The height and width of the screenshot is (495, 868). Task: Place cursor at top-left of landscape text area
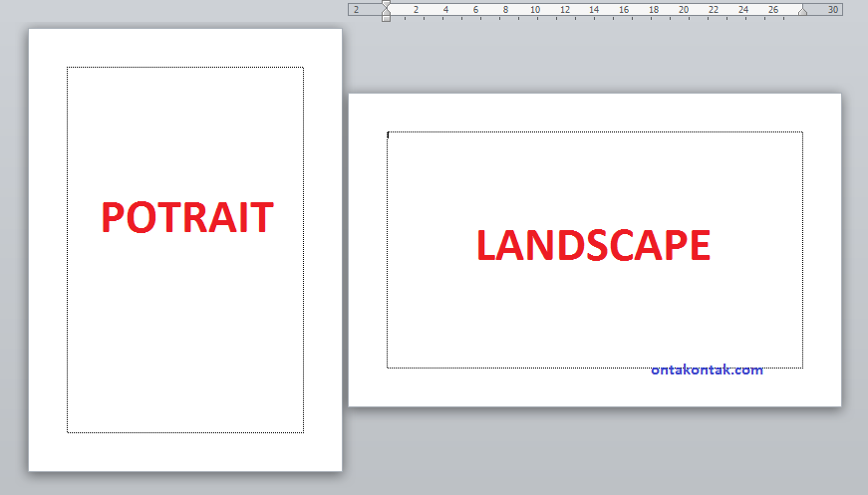[389, 134]
